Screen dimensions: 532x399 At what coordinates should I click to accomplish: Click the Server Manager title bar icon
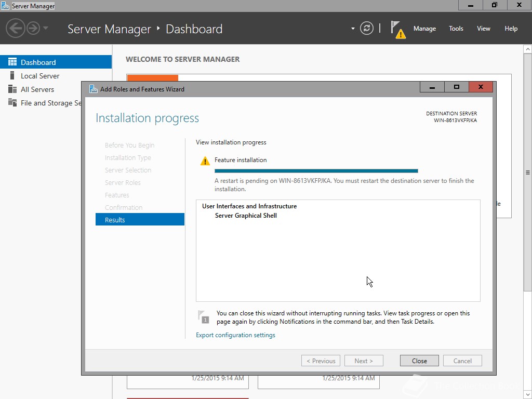click(x=5, y=6)
